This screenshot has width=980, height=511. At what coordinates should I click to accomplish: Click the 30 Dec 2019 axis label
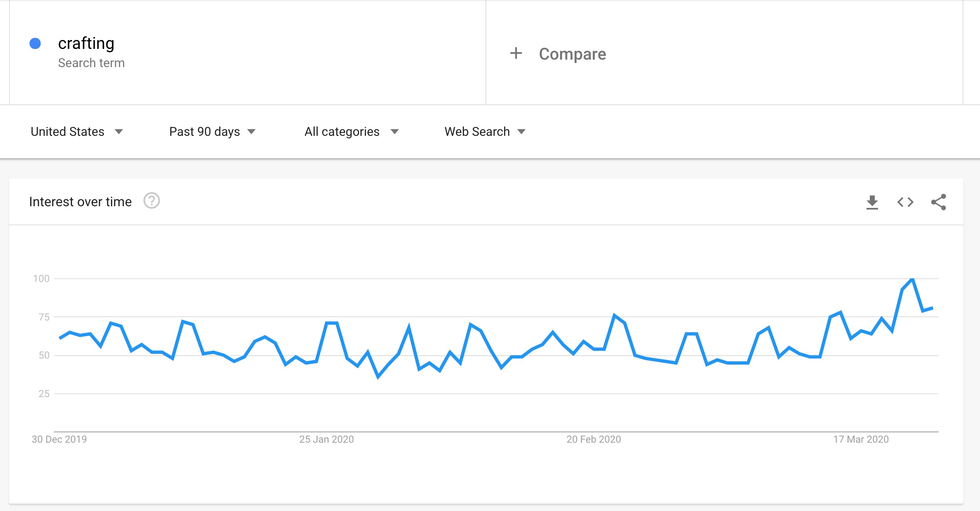coord(59,439)
